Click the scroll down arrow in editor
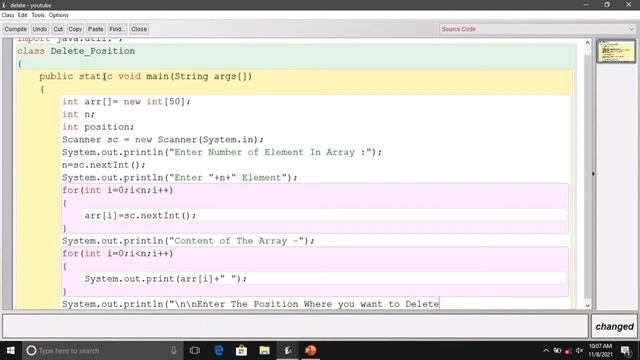The height and width of the screenshot is (360, 640). click(587, 305)
